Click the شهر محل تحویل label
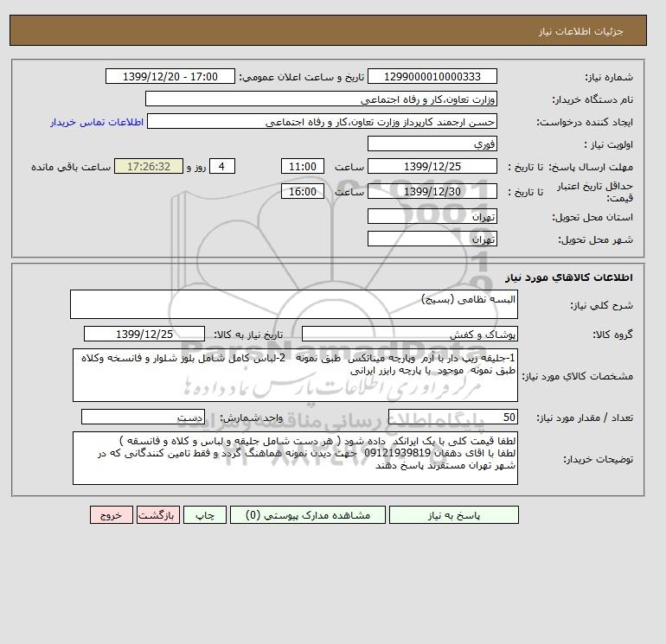The height and width of the screenshot is (644, 666). [595, 239]
